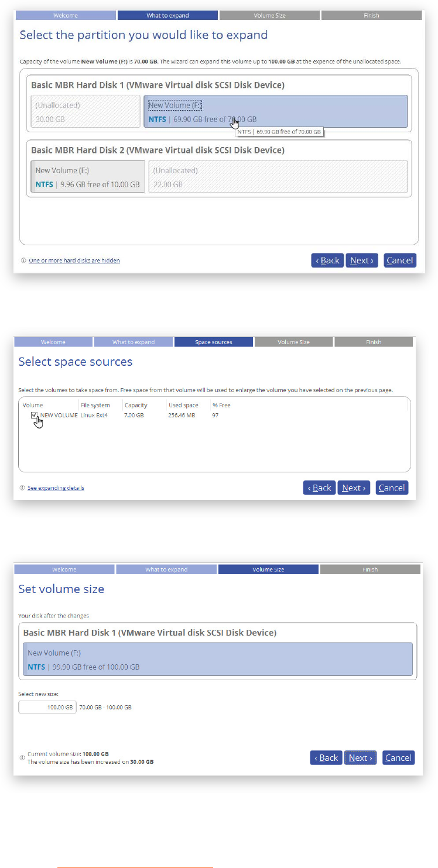Select the 22.00 GB unallocated block on Disk 2
438x868 pixels.
278,177
